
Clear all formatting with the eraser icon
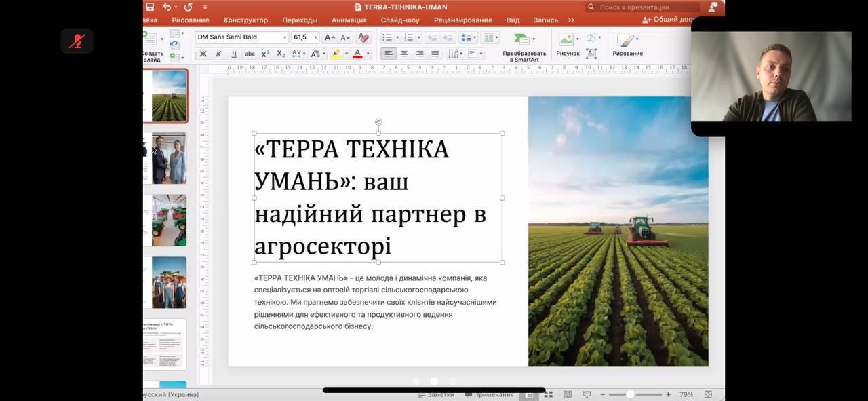[x=363, y=37]
